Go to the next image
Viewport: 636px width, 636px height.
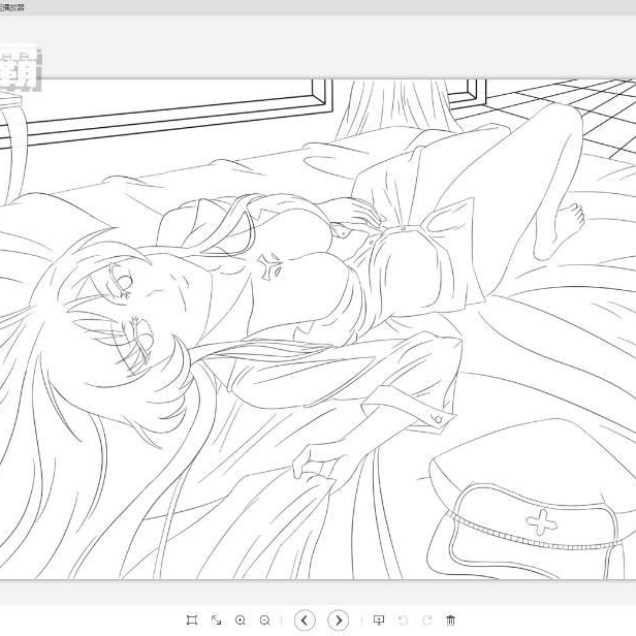[338, 620]
